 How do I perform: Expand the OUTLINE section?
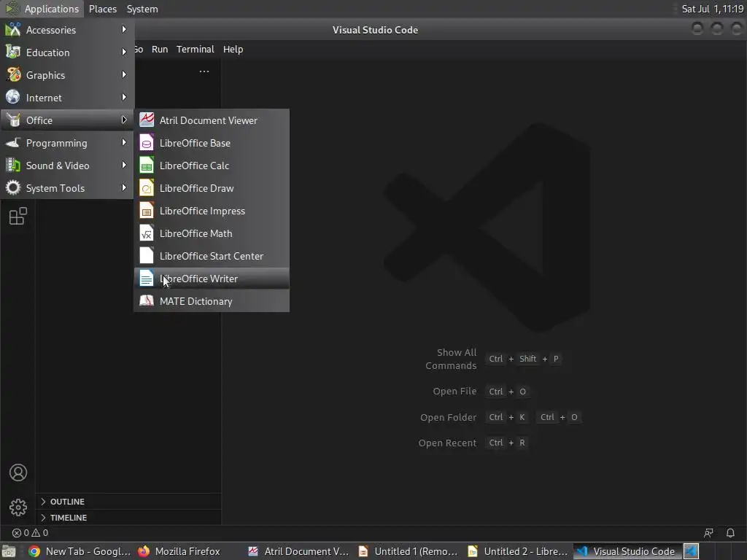click(x=128, y=502)
